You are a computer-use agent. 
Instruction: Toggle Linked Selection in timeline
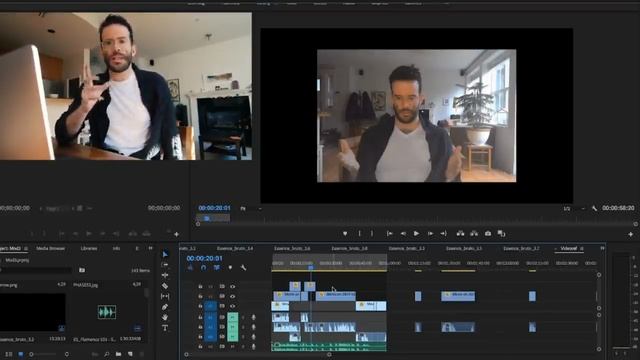point(217,268)
